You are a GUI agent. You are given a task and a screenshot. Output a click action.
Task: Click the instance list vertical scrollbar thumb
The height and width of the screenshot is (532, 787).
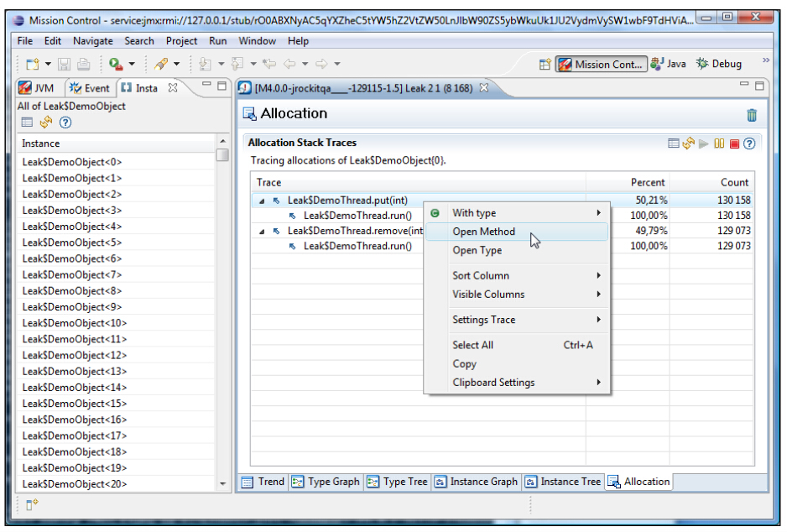(222, 155)
